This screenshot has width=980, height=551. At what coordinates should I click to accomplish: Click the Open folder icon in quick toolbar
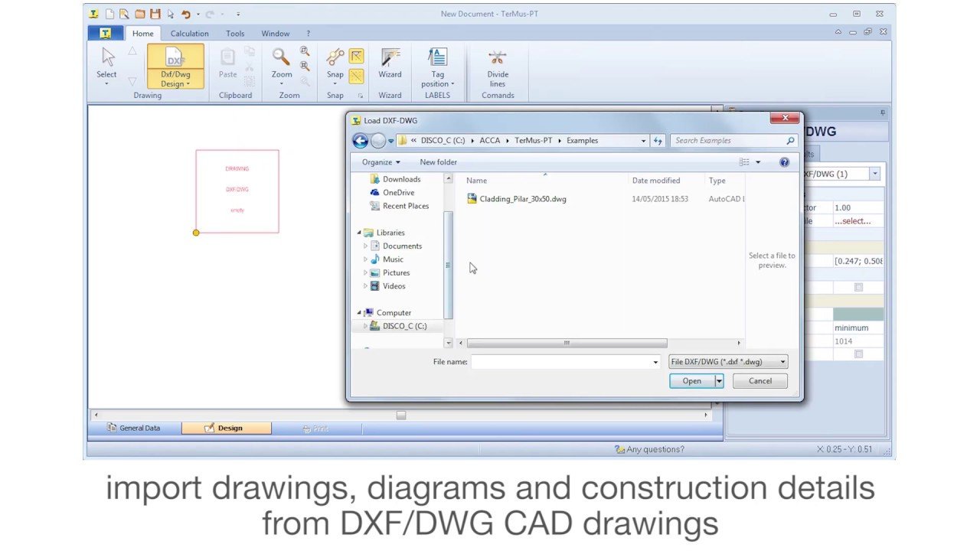point(139,14)
